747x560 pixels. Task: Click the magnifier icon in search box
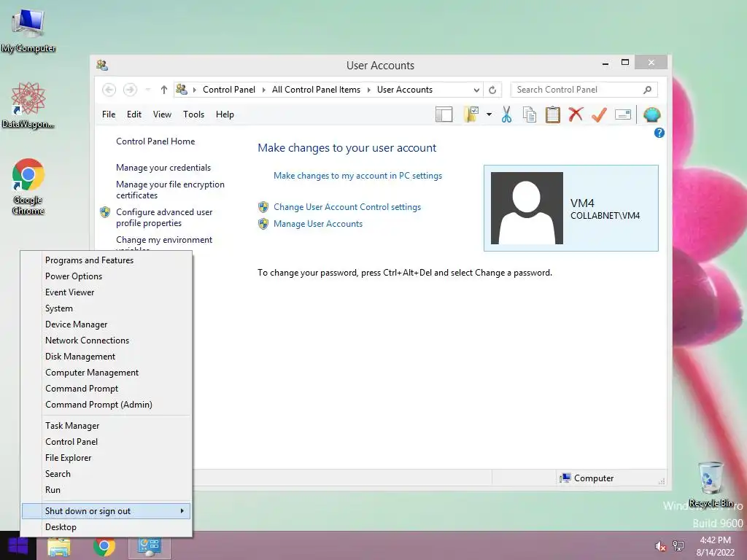point(648,90)
